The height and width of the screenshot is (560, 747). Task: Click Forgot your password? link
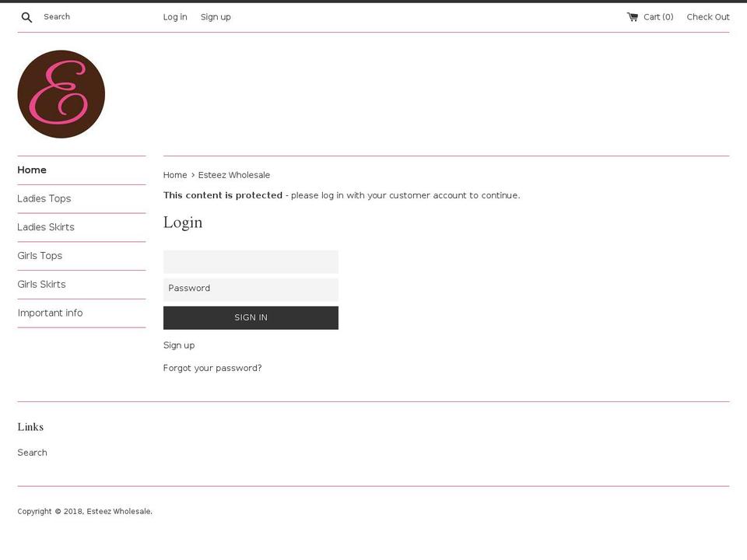click(212, 368)
